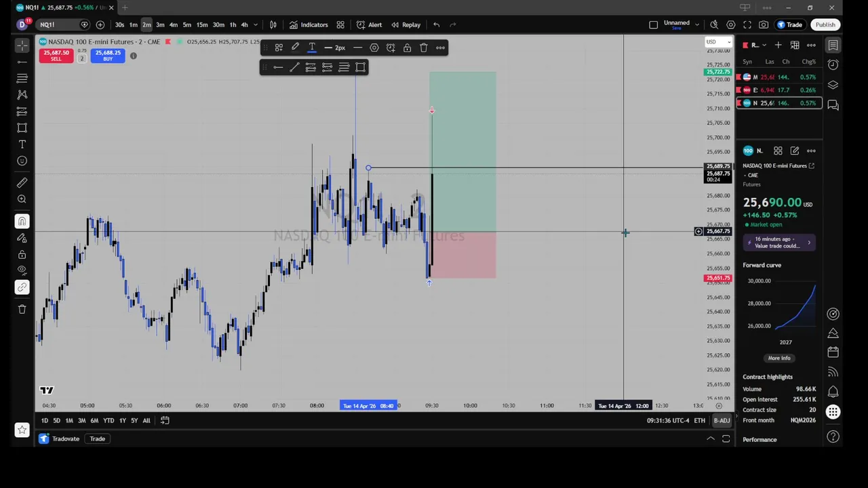
Task: Open watchlist advanced view table icon
Action: 794,45
